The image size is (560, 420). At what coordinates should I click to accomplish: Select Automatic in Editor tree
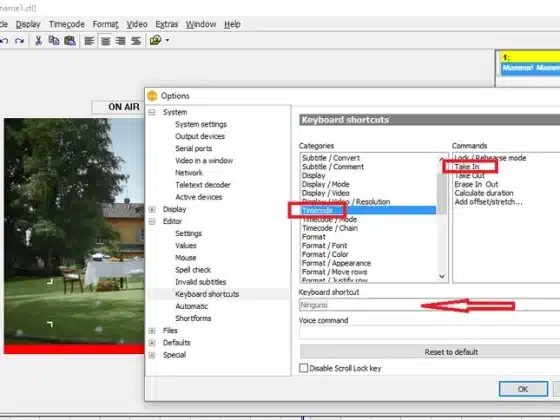(192, 306)
